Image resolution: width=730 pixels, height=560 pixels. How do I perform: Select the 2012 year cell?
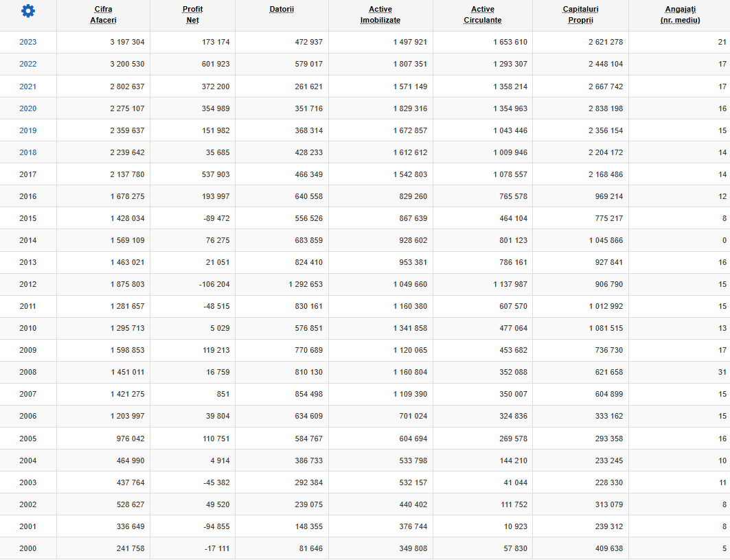point(28,284)
